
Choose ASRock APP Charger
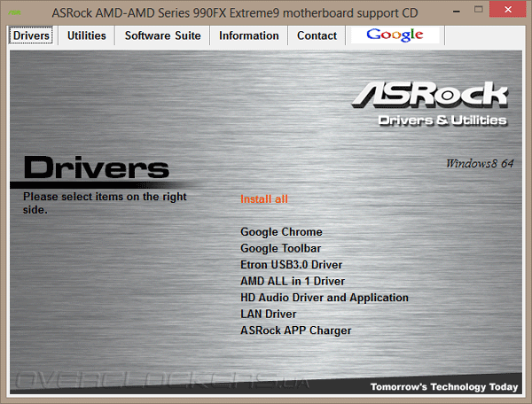coord(296,330)
